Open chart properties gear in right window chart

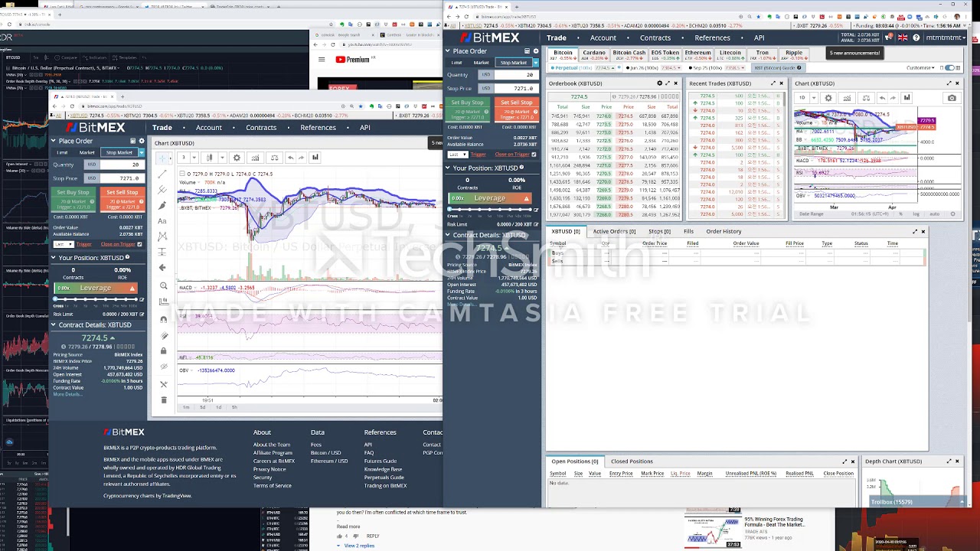click(828, 98)
